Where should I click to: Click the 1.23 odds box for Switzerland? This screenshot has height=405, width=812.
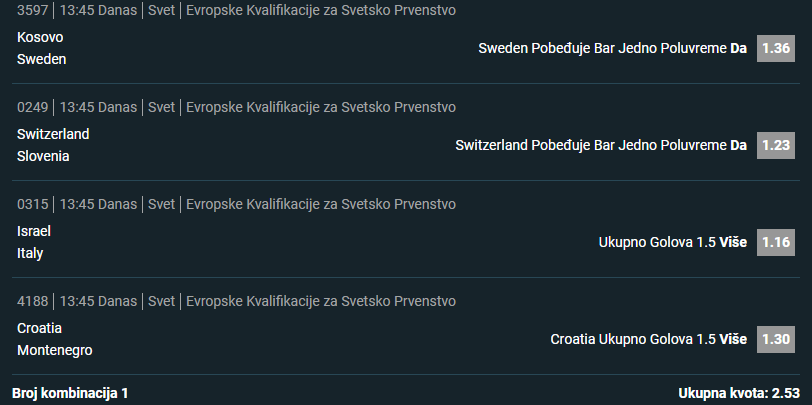(775, 145)
